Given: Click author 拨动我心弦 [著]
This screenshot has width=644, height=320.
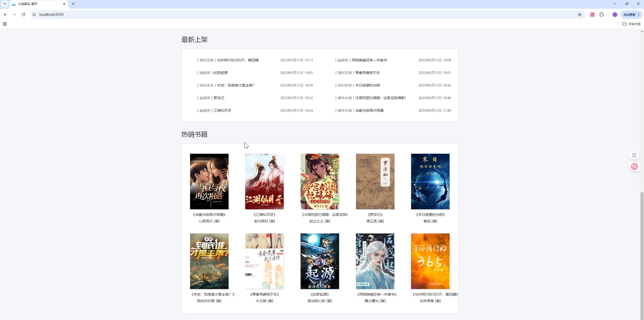Looking at the screenshot, I should (320, 301).
